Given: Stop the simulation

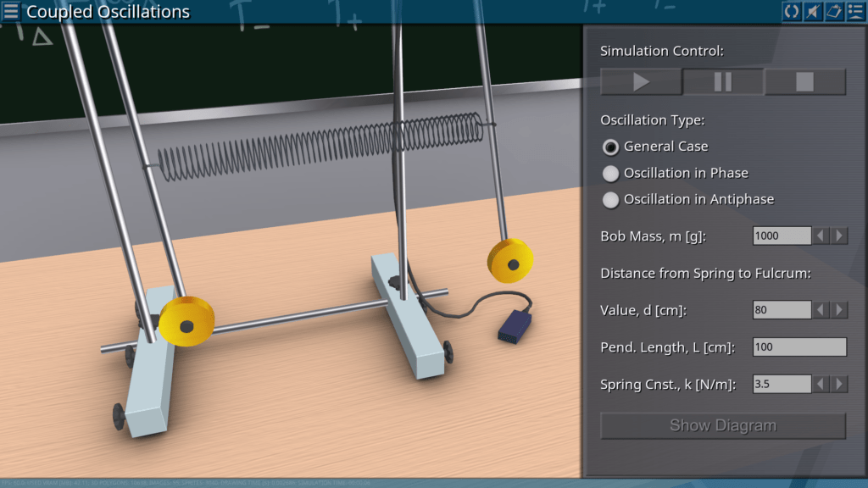Looking at the screenshot, I should coord(804,82).
